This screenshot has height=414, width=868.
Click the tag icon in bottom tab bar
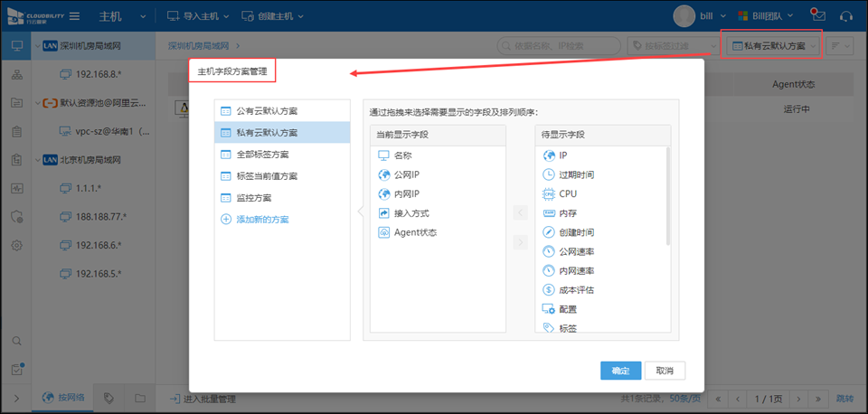pos(108,398)
